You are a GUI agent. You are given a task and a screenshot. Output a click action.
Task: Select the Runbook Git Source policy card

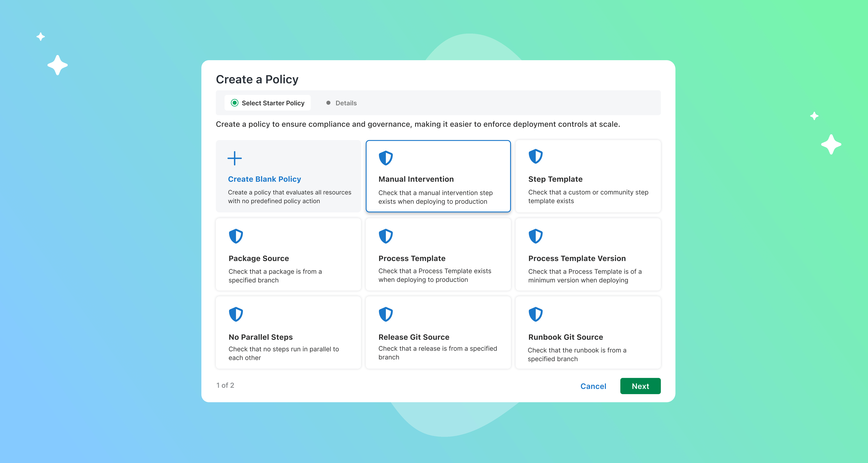pos(588,333)
